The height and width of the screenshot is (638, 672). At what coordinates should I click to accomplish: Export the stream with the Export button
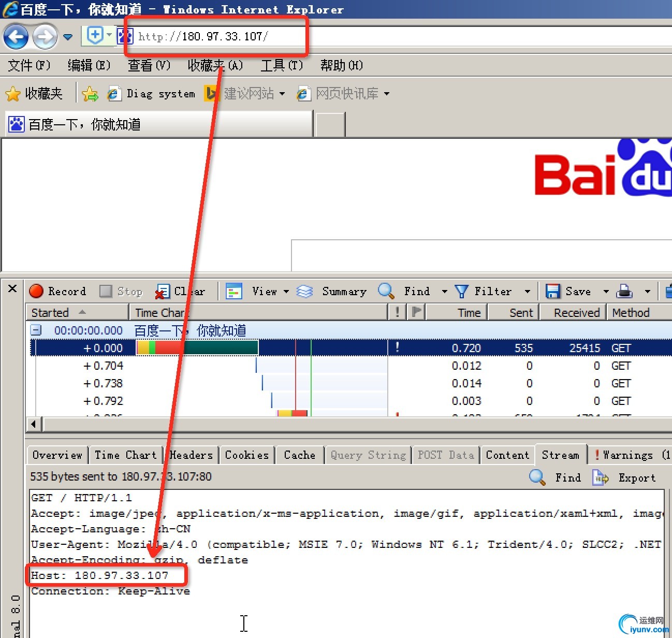(625, 477)
